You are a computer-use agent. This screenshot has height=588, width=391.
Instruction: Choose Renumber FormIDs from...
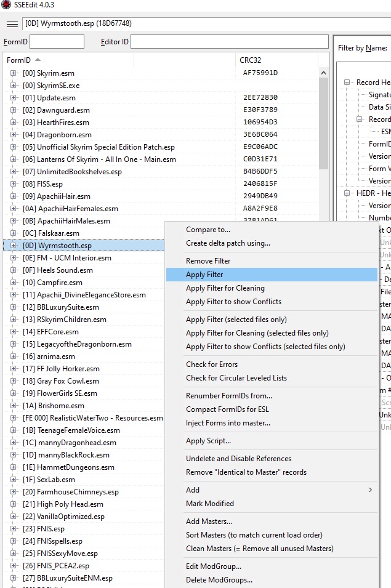(229, 396)
